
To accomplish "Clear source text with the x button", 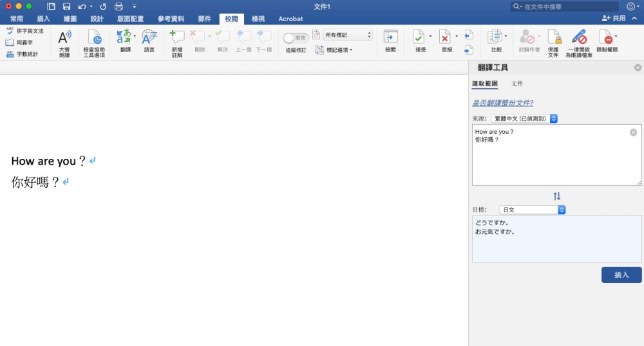I will (633, 132).
